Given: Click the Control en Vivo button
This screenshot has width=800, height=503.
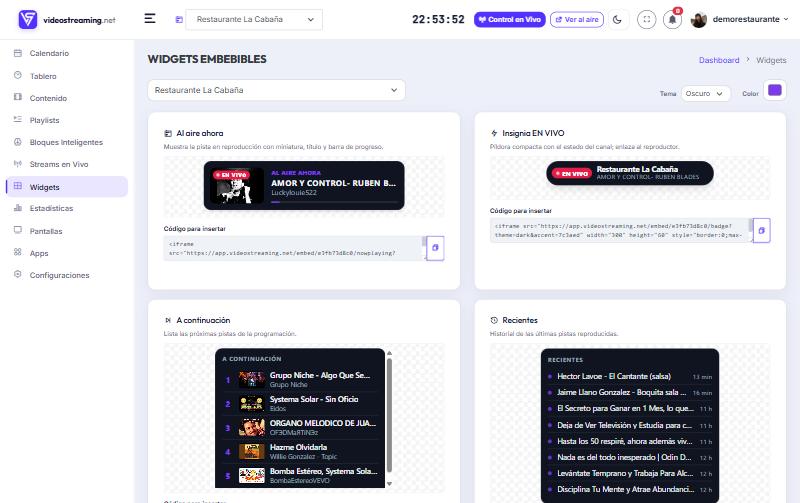Looking at the screenshot, I should point(510,19).
